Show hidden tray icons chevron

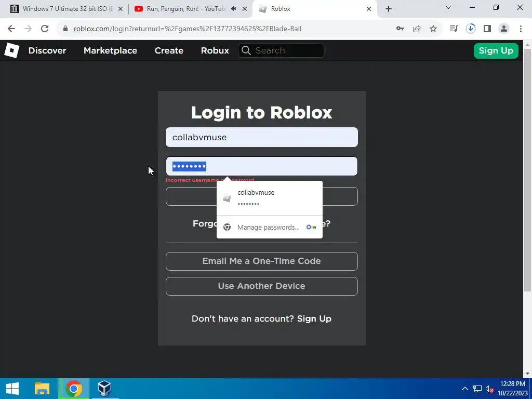point(465,389)
